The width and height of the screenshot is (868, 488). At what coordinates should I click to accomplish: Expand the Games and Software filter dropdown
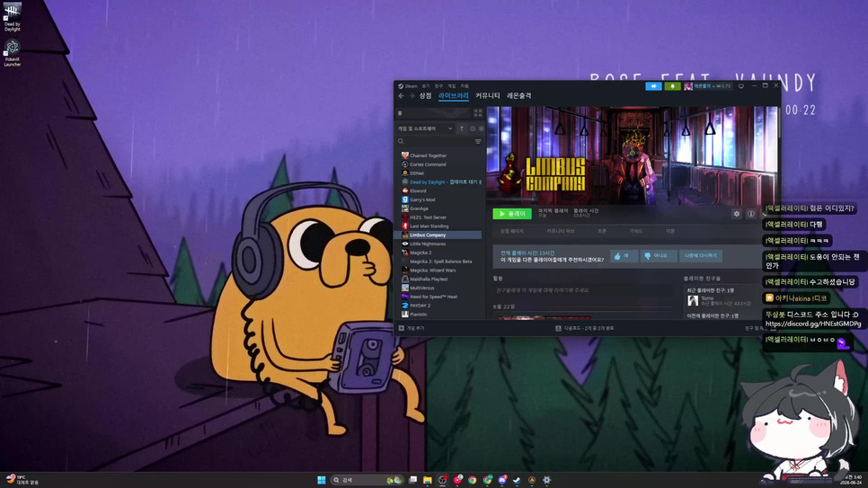(x=425, y=129)
